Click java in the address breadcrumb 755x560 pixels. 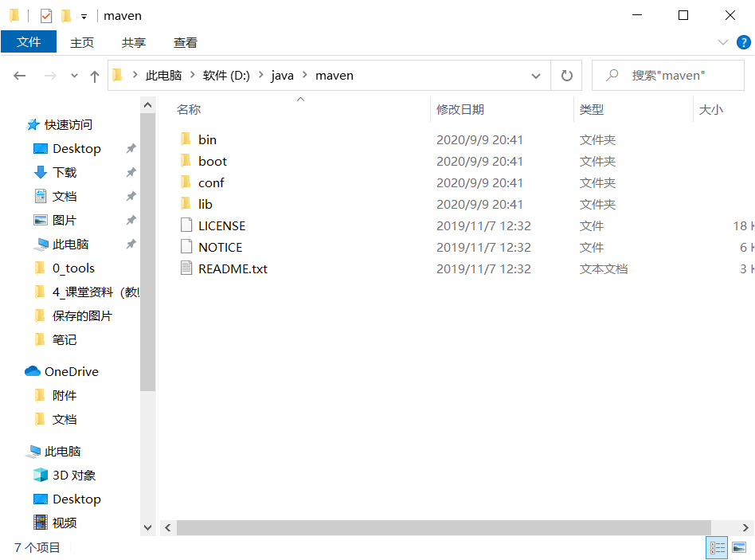282,76
